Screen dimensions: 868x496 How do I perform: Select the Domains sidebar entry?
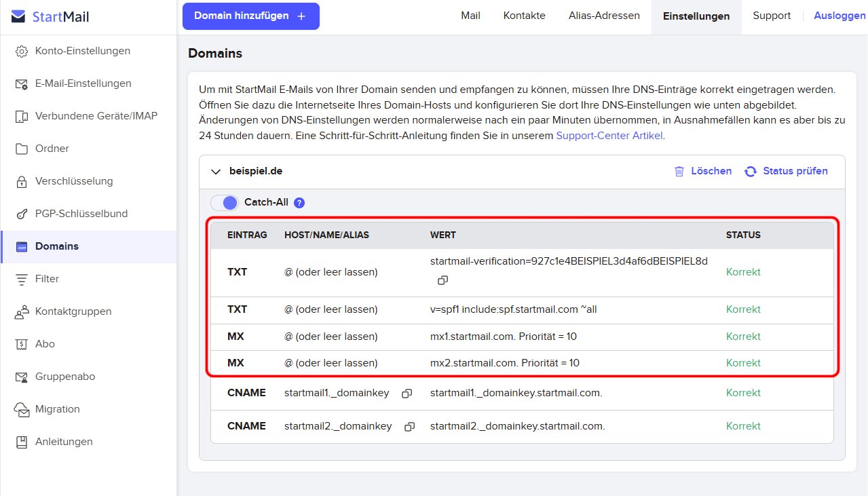(x=88, y=246)
